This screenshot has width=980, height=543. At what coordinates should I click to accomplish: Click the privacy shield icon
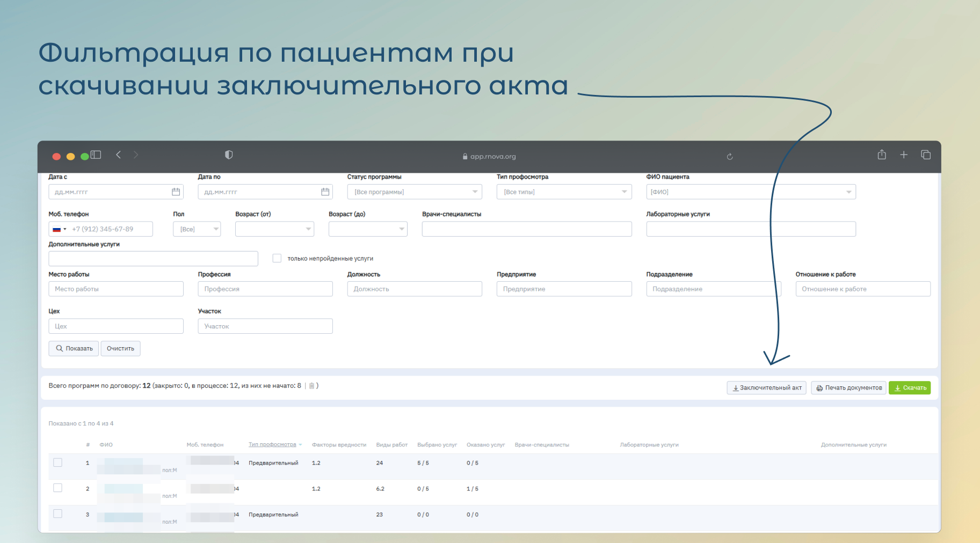pyautogui.click(x=229, y=155)
